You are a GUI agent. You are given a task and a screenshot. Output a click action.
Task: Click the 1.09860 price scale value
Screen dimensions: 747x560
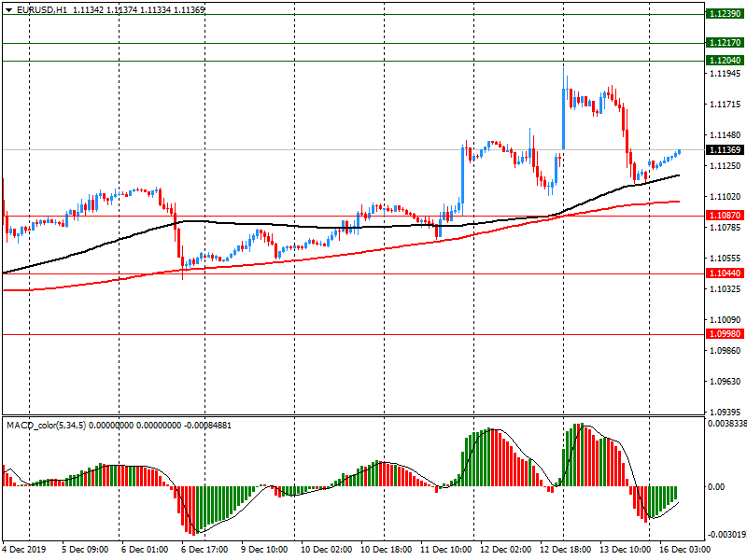tap(726, 351)
